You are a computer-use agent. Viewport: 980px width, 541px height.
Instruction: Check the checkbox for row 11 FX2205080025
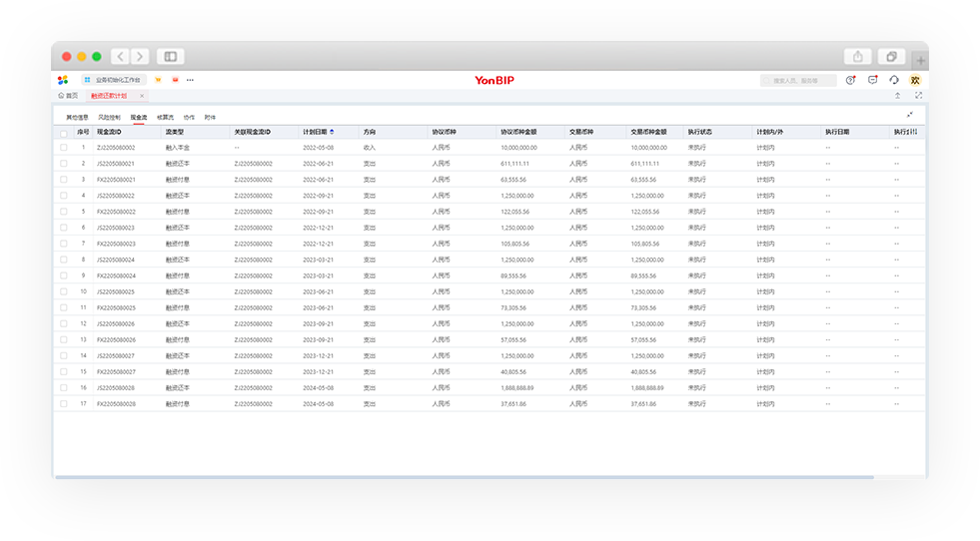(64, 308)
